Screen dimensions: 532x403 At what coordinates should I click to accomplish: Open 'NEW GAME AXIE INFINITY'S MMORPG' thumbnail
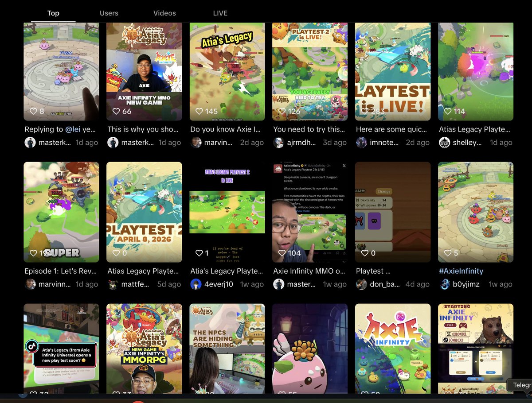click(144, 349)
